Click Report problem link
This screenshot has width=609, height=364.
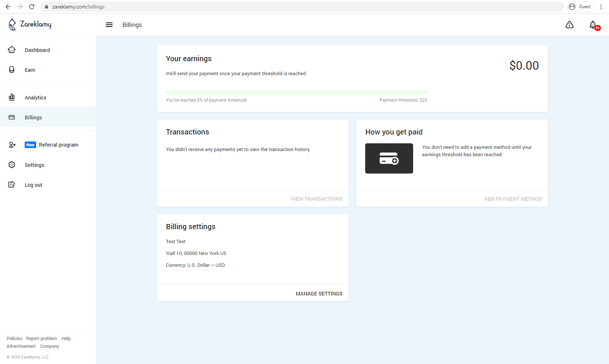[x=42, y=339]
